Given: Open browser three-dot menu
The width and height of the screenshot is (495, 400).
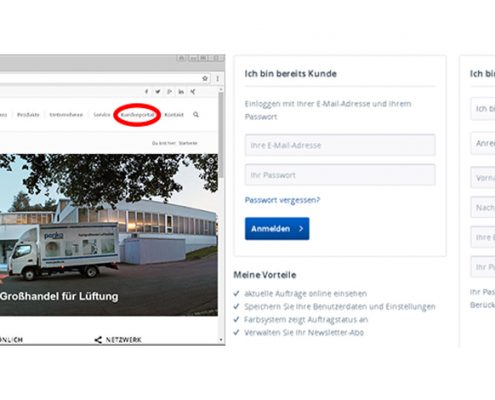Looking at the screenshot, I should [217, 78].
